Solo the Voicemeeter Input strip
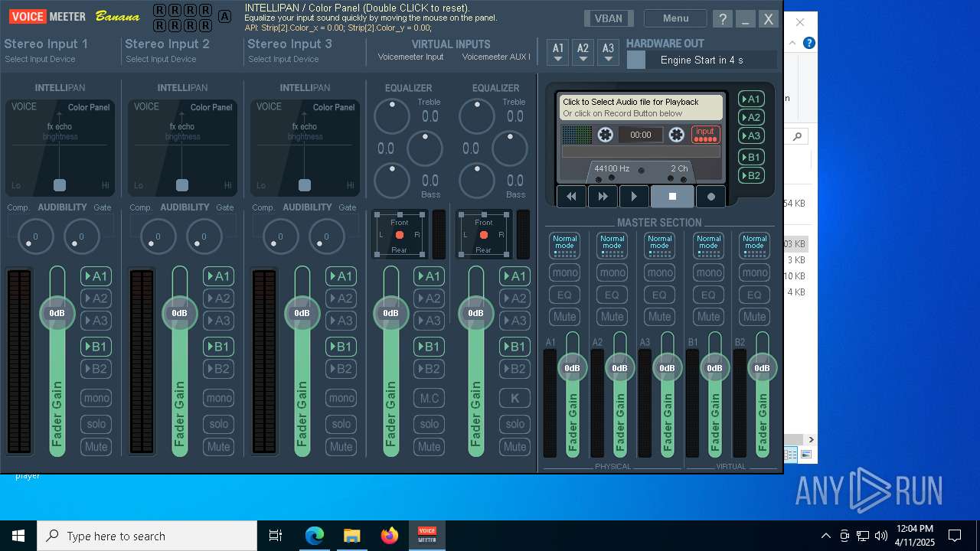This screenshot has height=551, width=980. point(429,424)
